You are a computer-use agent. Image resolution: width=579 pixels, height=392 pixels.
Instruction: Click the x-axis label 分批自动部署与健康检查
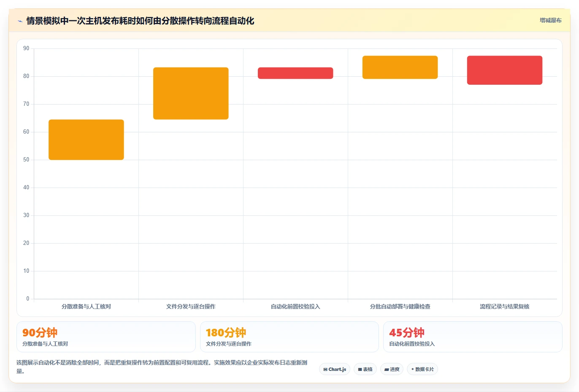pyautogui.click(x=400, y=306)
